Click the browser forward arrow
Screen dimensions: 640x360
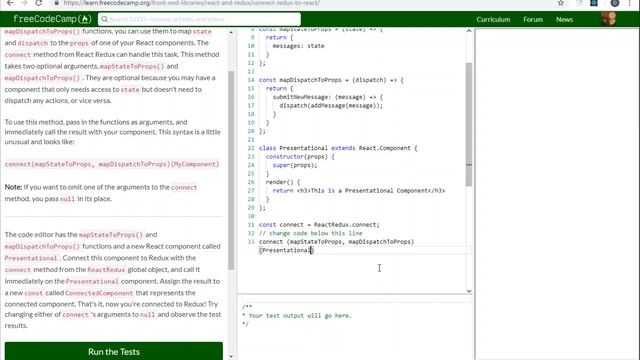tap(24, 3)
